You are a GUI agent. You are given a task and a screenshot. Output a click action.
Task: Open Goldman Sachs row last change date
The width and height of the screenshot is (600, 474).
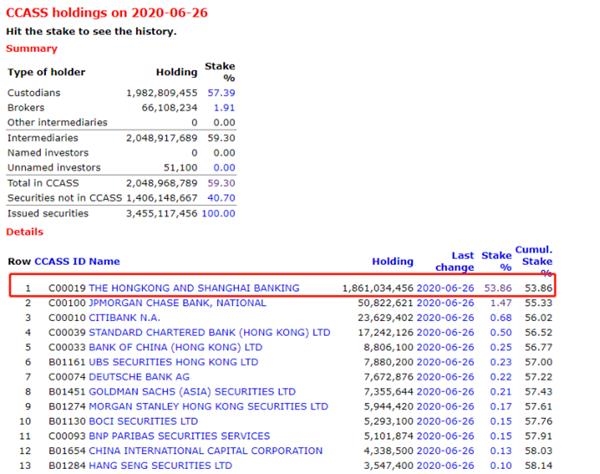(x=445, y=392)
